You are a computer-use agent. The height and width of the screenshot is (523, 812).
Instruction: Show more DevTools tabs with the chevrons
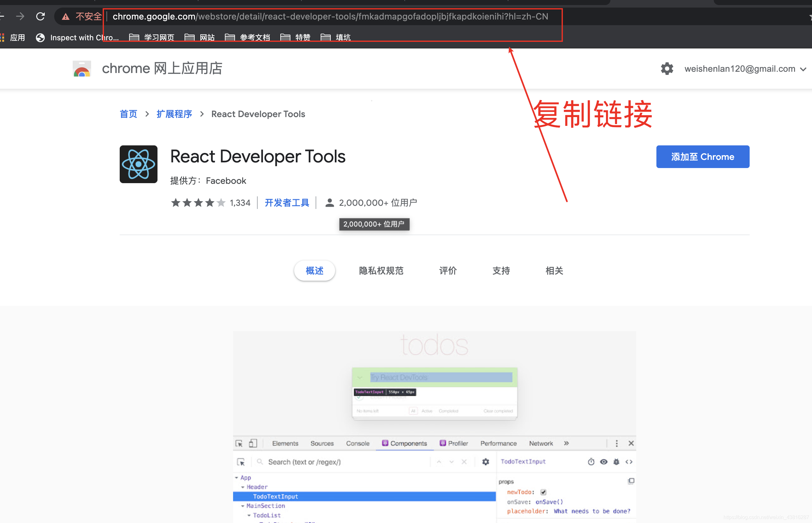tap(566, 443)
